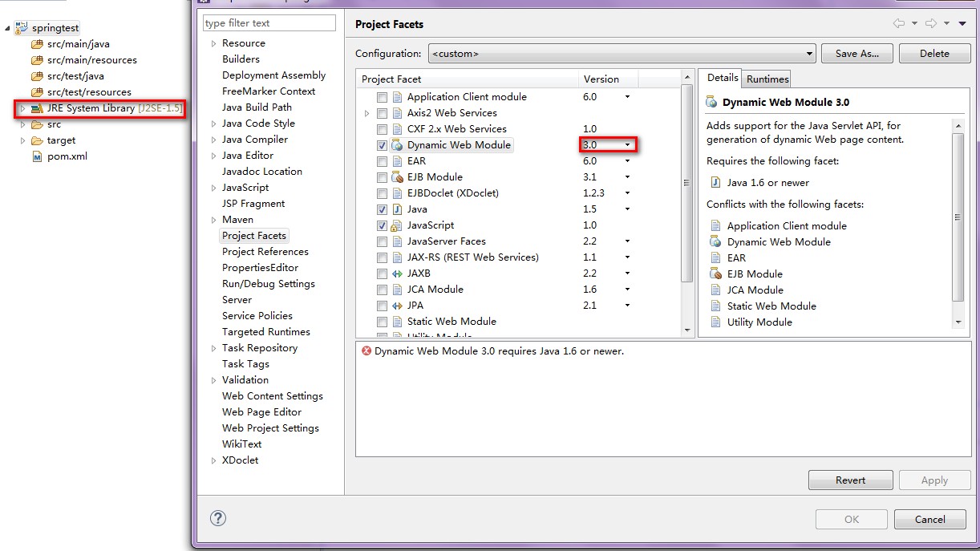
Task: Select Java Compiler in the settings list
Action: point(256,139)
